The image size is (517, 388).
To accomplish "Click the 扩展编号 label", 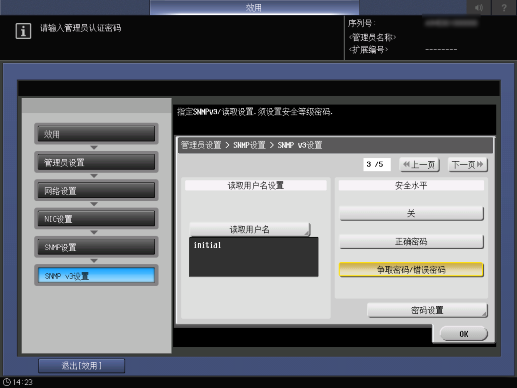I will [x=368, y=50].
